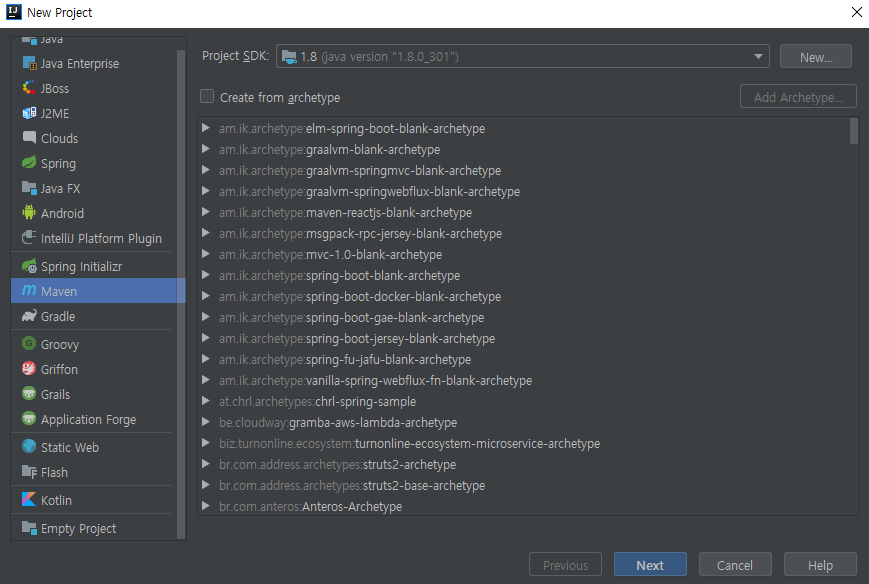Choose Gradle in the project list

coord(58,316)
